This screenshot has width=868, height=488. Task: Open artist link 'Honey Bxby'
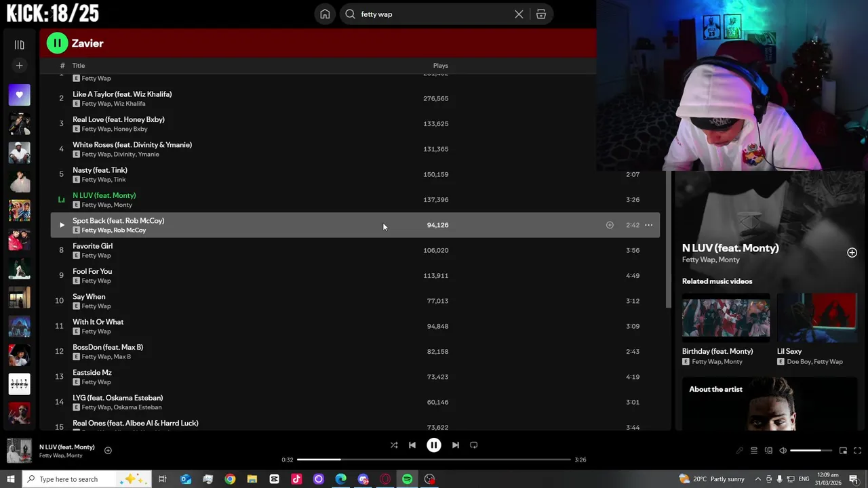(131, 129)
